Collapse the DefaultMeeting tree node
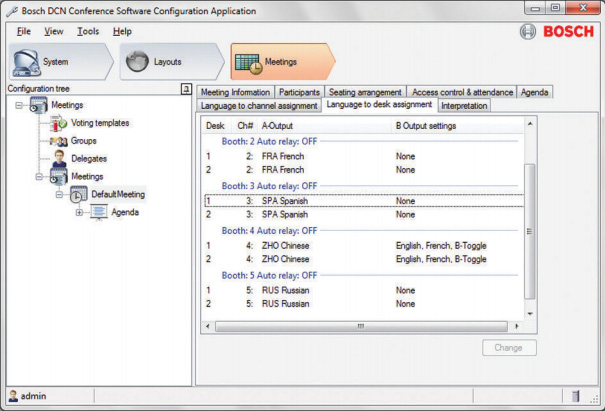Viewport: 605px width, 411px height. tap(59, 194)
